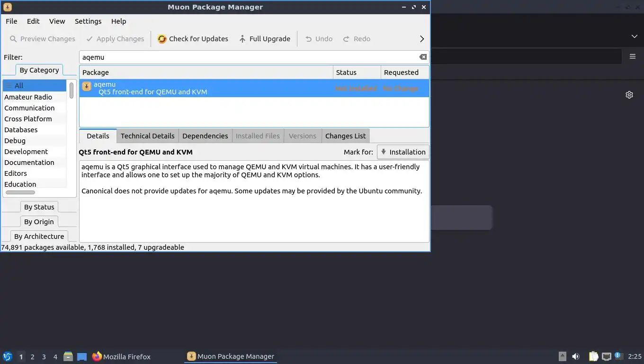The height and width of the screenshot is (364, 644).
Task: Click the removable media tray icon
Action: point(563,356)
